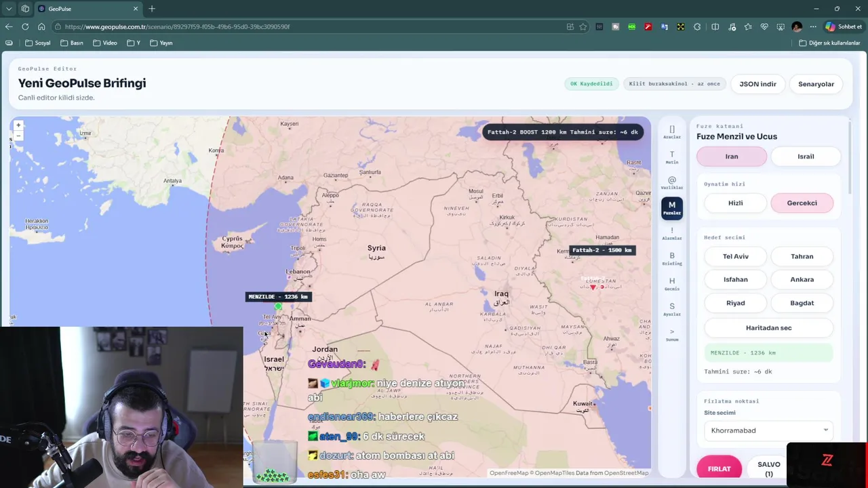Viewport: 868px width, 488px height.
Task: Fire SALVO (1) button
Action: [x=768, y=468]
